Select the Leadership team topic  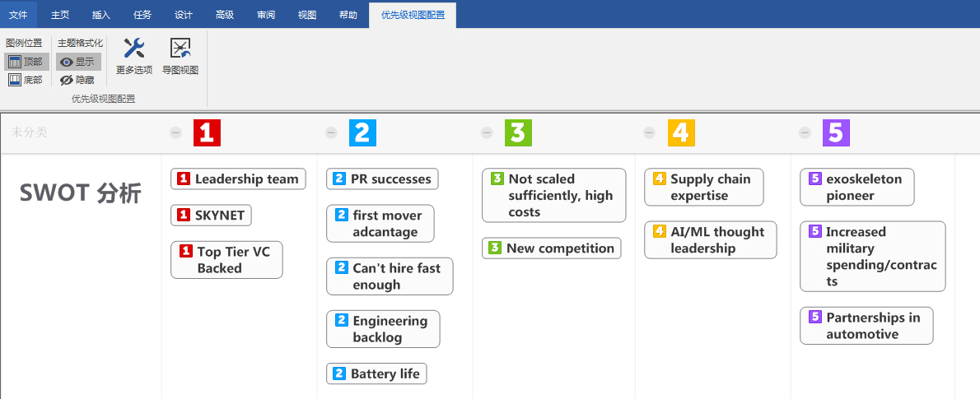tap(246, 179)
